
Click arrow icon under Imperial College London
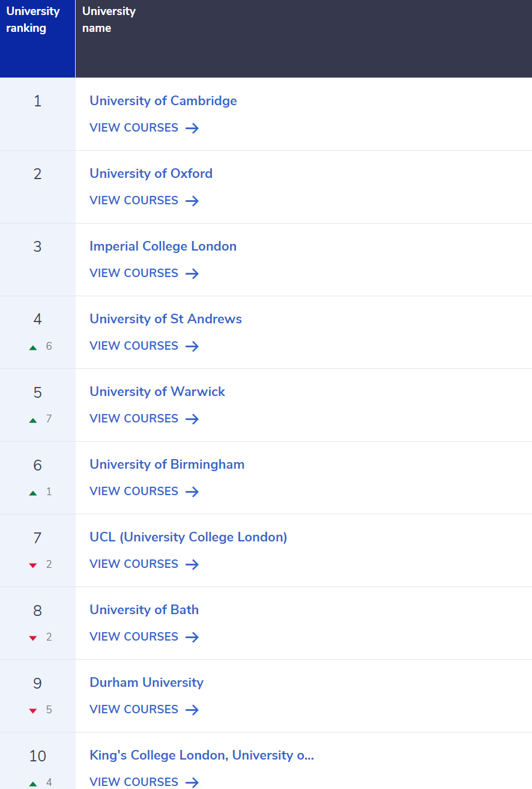click(192, 273)
